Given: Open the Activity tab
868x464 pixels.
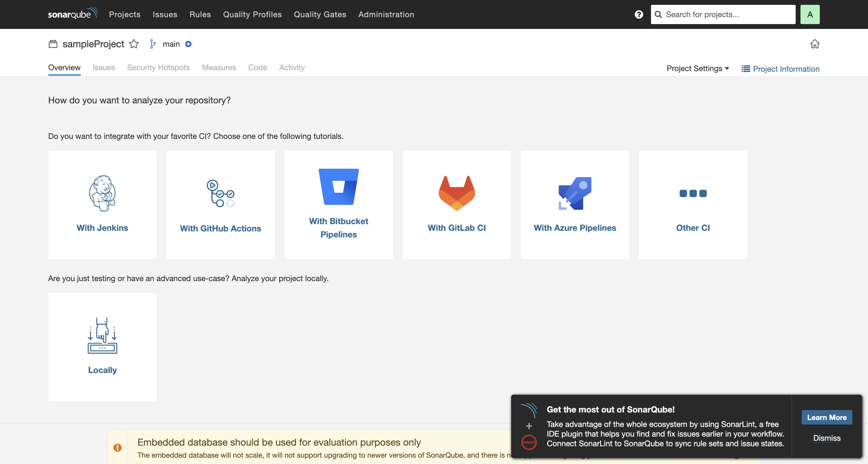Looking at the screenshot, I should pos(292,67).
